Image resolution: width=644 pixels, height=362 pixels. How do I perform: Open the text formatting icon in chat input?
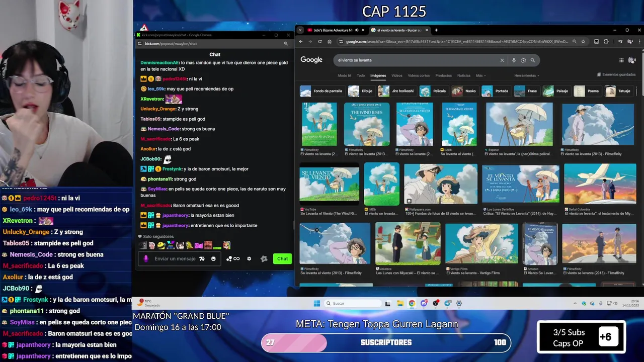point(202,259)
